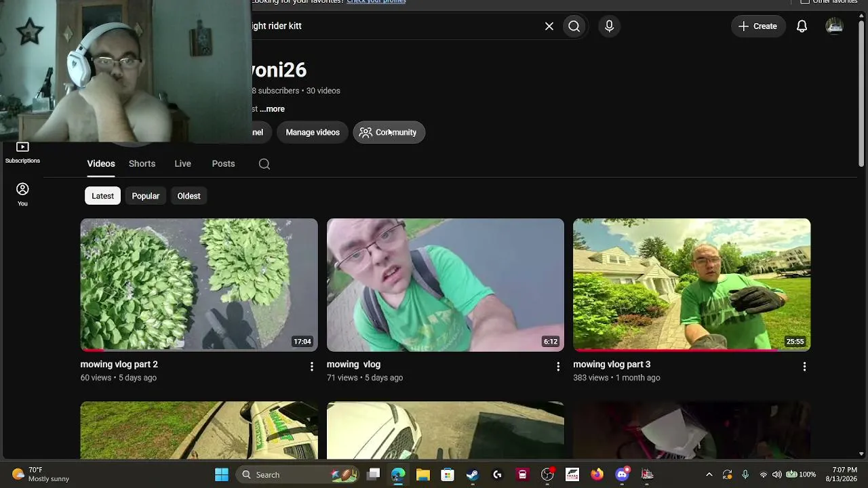This screenshot has height=488, width=868.
Task: Click the tray microphone icon
Action: click(x=745, y=475)
